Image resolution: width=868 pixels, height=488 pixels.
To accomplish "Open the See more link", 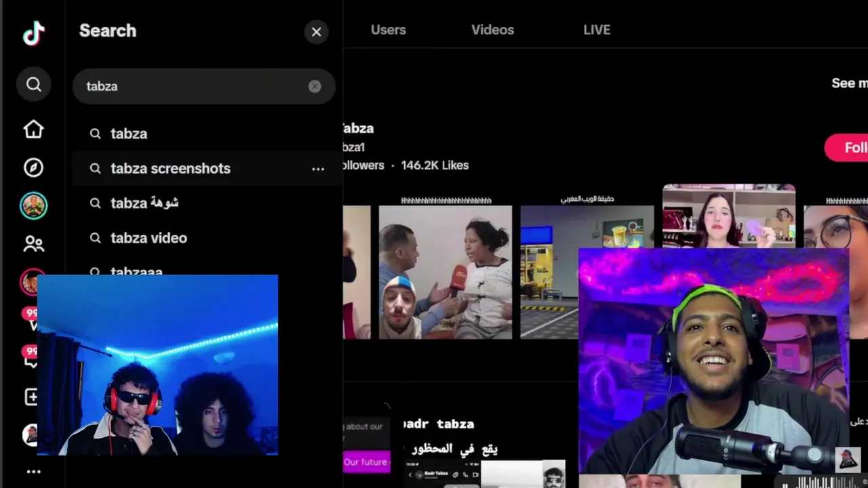I will tap(850, 83).
